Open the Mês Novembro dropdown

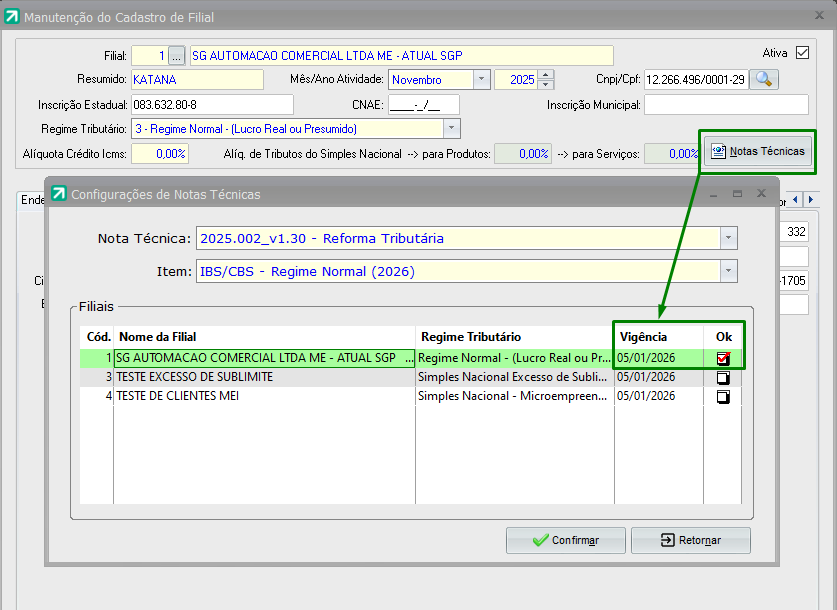tap(481, 80)
